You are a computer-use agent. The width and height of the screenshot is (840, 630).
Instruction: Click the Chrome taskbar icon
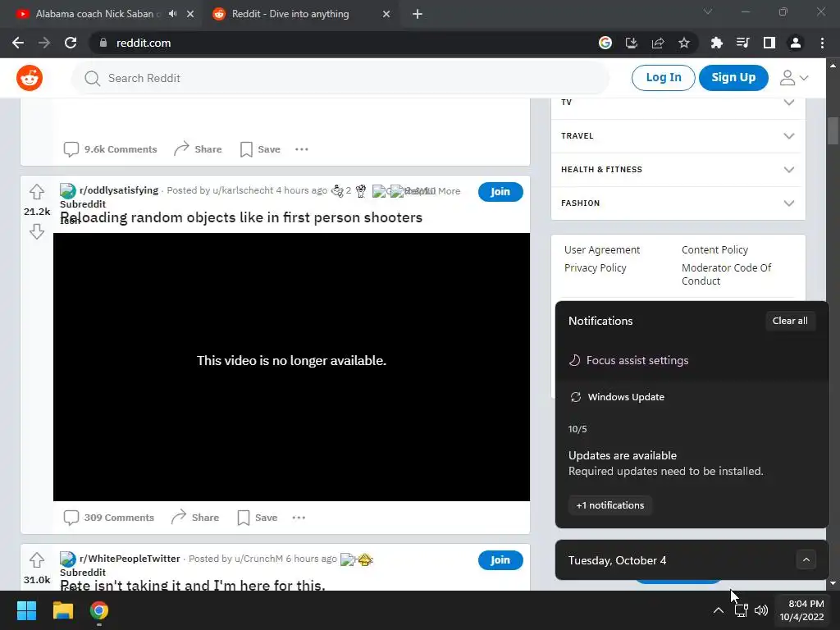click(99, 610)
